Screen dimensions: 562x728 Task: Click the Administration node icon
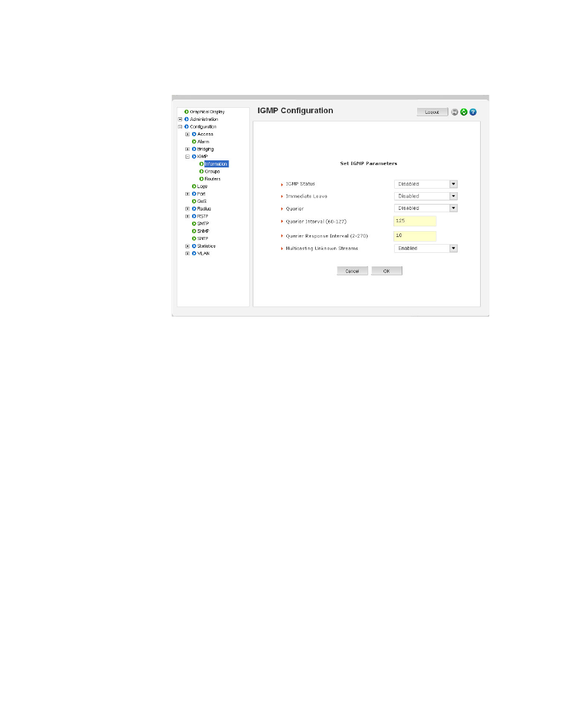click(187, 119)
